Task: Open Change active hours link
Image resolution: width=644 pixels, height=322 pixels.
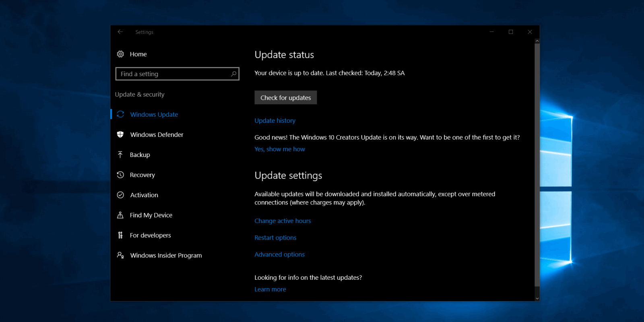Action: click(283, 221)
